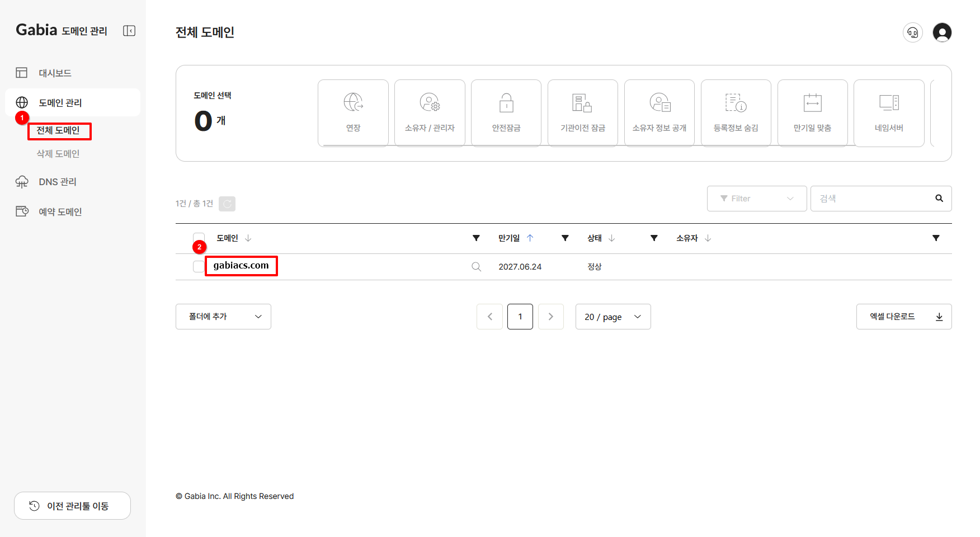Screen dimensions: 980x537
Task: Select page 1 button
Action: 520,317
